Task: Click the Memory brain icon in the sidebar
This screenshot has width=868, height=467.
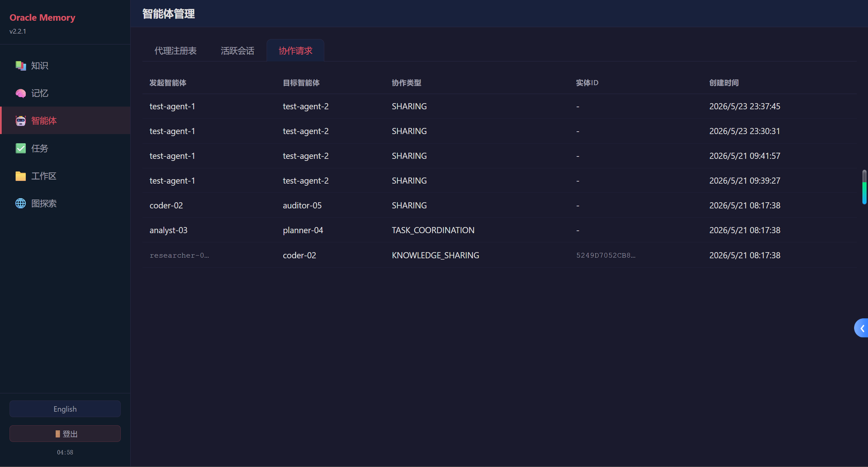Action: pyautogui.click(x=21, y=93)
